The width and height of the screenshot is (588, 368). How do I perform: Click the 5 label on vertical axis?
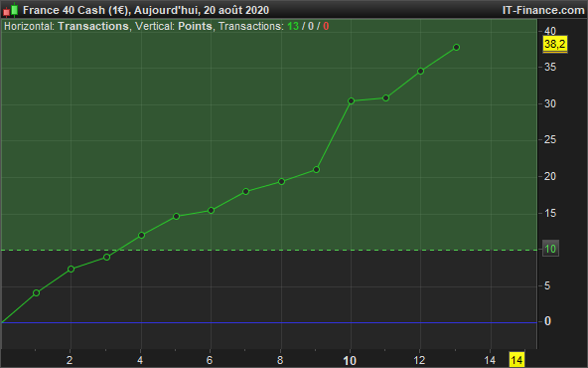pyautogui.click(x=547, y=285)
